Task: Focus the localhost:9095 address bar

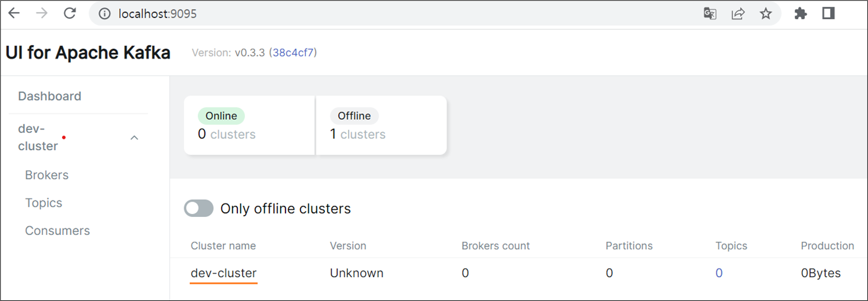Action: tap(435, 14)
